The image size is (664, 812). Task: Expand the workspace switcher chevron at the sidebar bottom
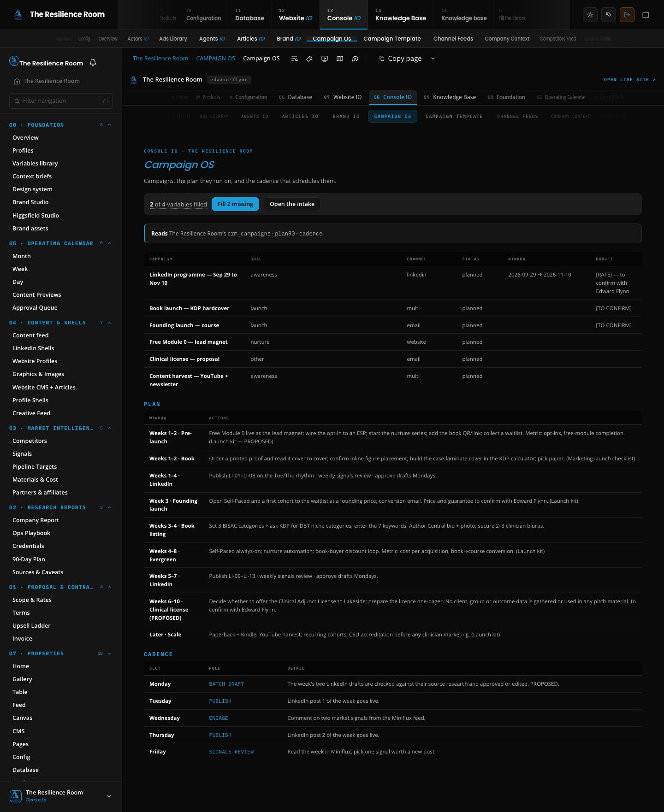(x=109, y=796)
